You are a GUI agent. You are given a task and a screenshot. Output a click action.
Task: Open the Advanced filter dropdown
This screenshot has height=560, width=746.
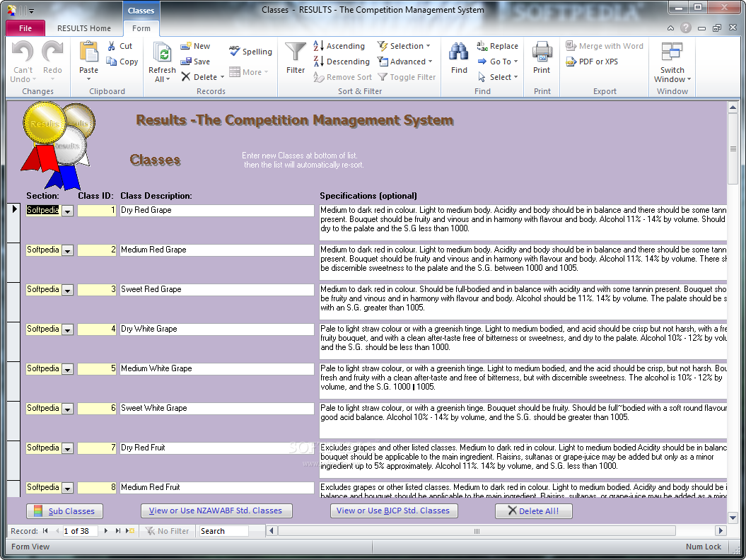coord(405,62)
